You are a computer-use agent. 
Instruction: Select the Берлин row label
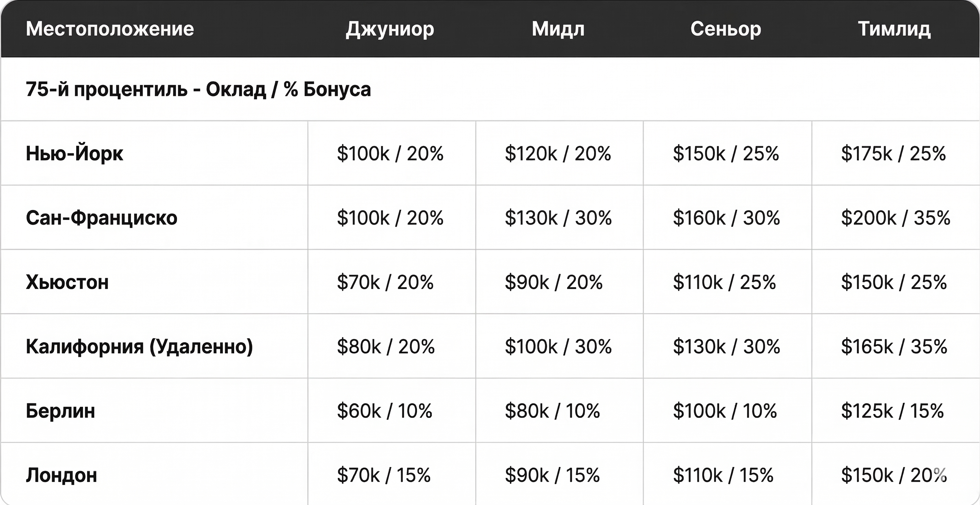click(x=60, y=411)
